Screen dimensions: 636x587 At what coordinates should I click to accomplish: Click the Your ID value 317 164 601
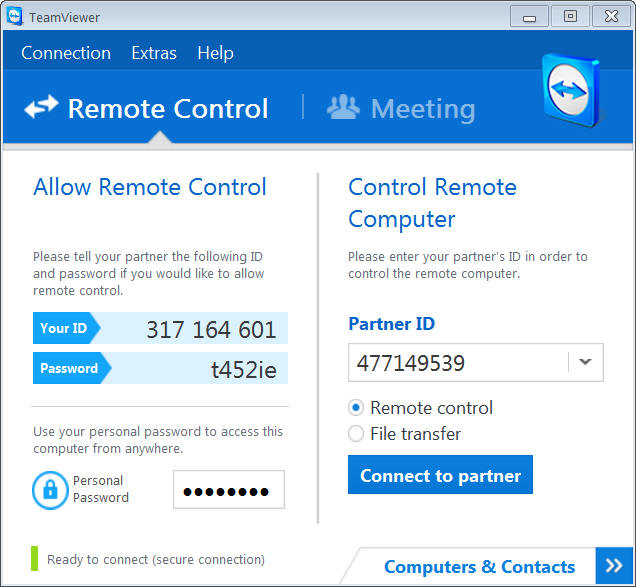tap(211, 329)
